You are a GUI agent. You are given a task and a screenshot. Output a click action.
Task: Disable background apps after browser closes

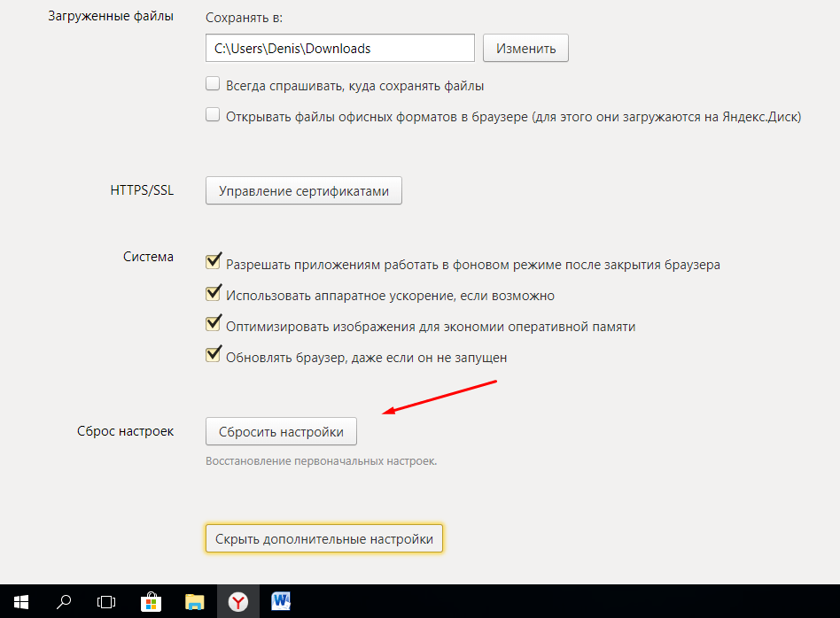pyautogui.click(x=214, y=262)
